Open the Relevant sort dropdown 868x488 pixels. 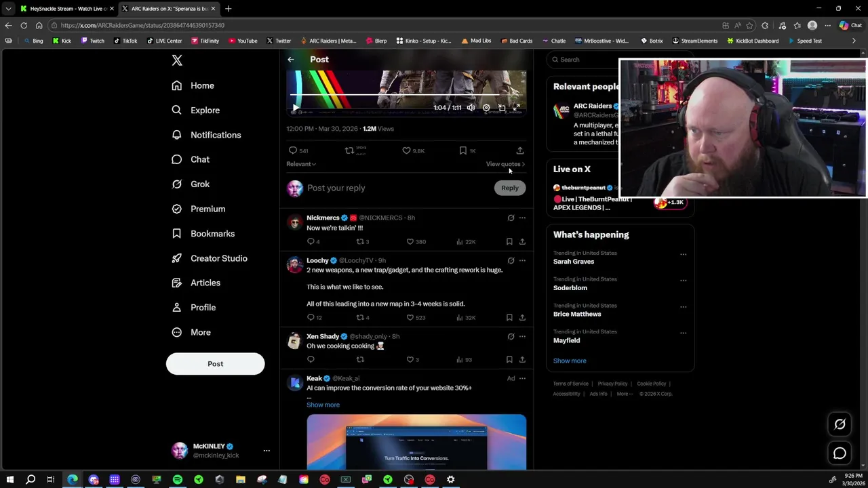(301, 164)
